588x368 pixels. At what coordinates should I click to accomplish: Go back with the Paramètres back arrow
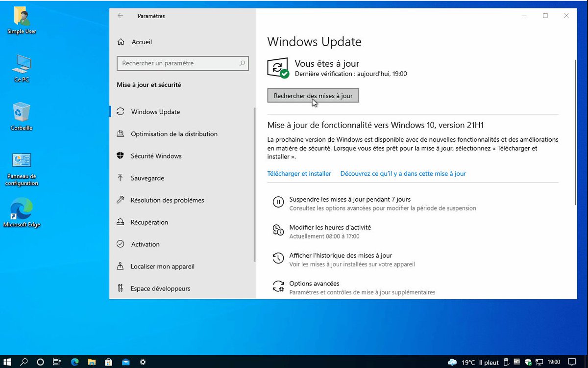click(x=121, y=16)
